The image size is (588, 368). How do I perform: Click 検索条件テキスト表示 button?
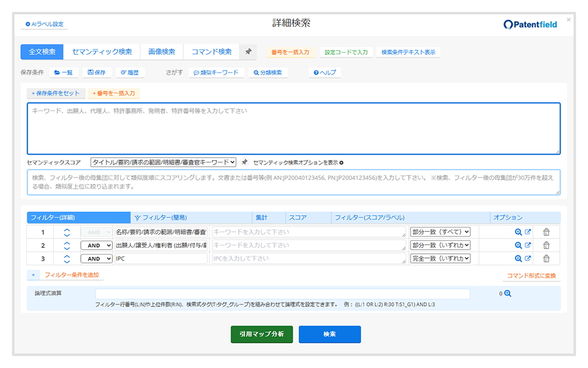click(408, 52)
